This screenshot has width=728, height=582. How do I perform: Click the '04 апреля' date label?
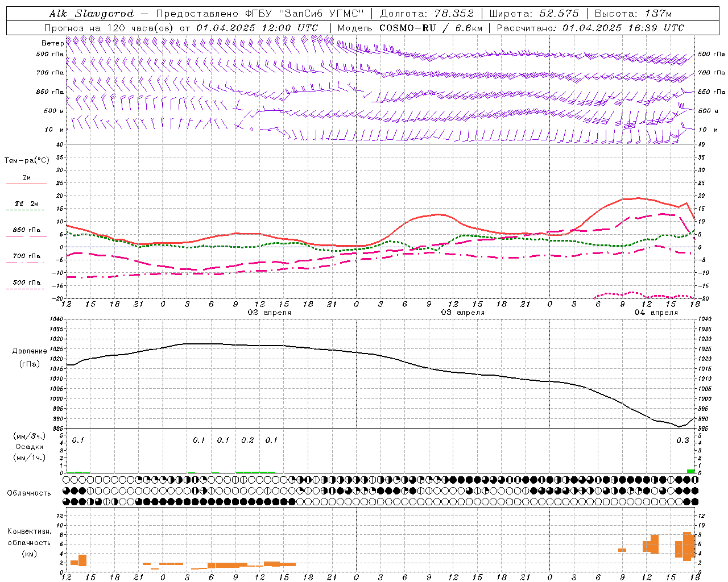(x=656, y=313)
